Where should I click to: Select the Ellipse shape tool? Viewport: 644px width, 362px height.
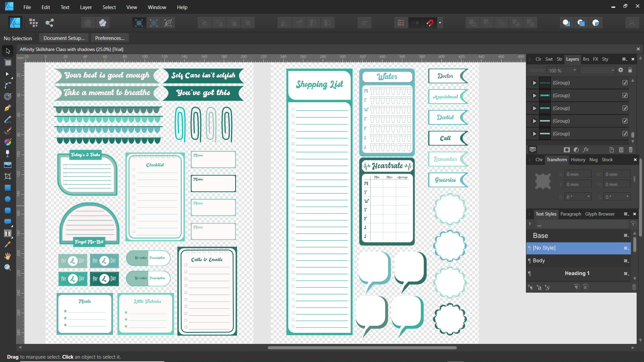point(8,199)
